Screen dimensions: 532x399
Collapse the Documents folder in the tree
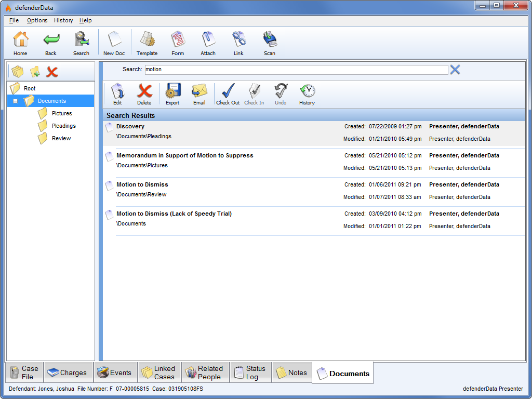click(15, 101)
